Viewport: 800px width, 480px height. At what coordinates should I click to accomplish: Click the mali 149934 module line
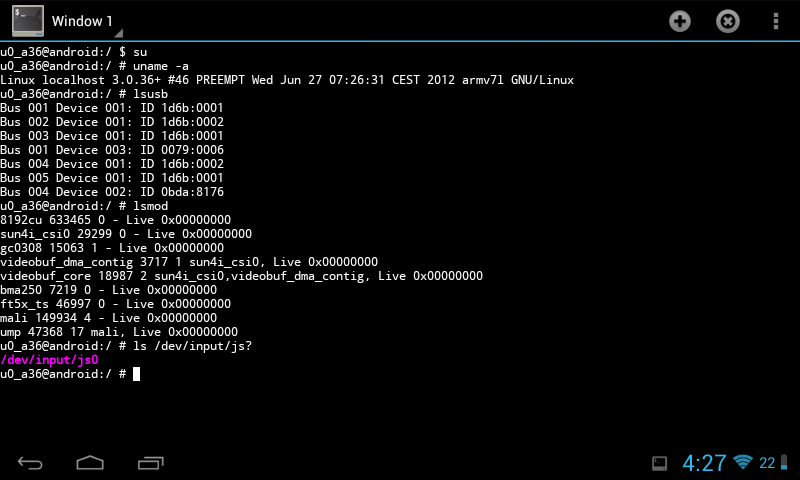[x=109, y=318]
